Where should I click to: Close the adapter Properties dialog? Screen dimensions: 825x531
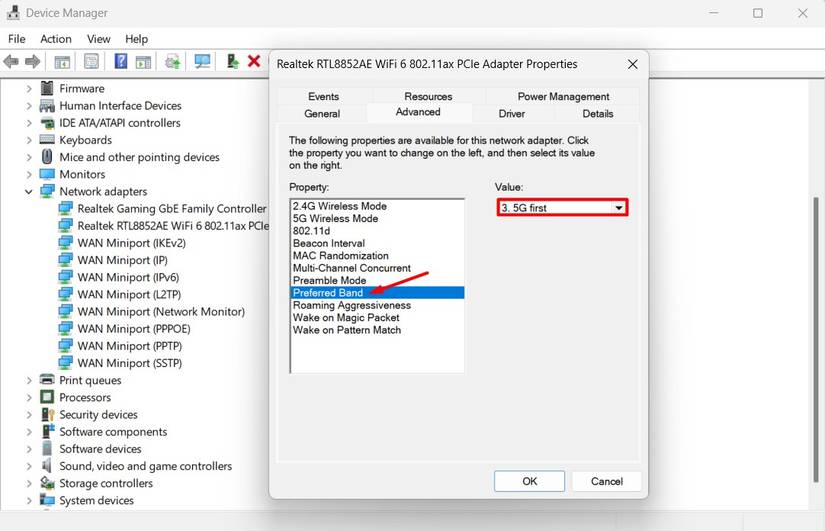tap(632, 64)
